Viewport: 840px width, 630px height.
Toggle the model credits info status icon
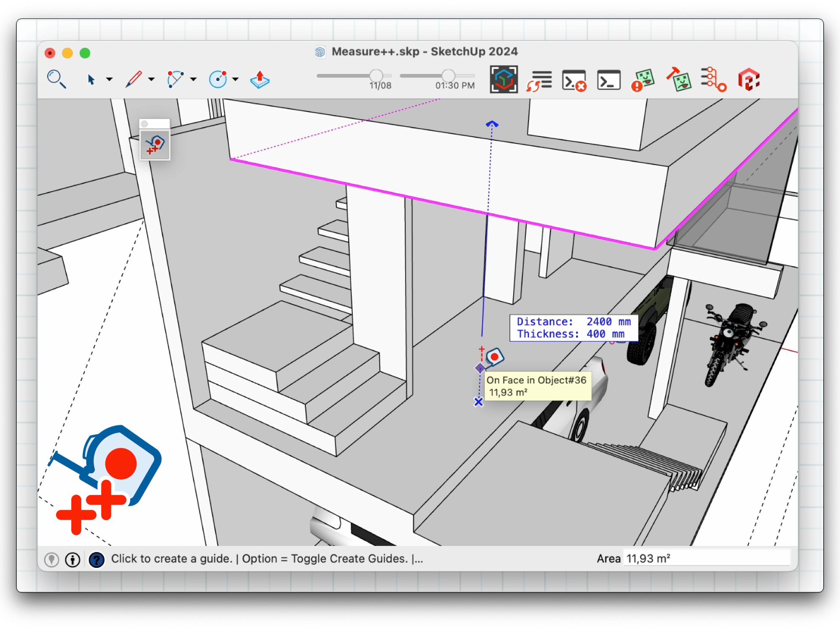73,559
